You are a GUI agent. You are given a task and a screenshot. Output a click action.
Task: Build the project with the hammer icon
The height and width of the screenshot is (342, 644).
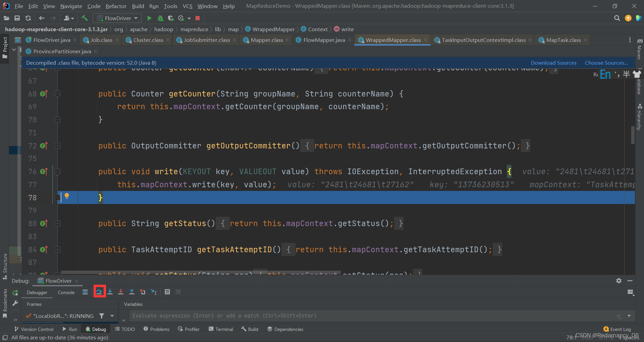[x=85, y=18]
